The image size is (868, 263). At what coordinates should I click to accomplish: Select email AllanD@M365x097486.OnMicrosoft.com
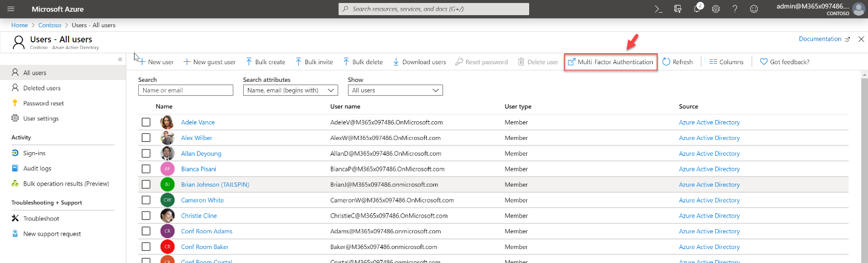[386, 153]
